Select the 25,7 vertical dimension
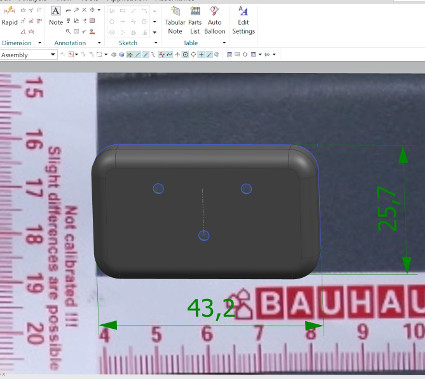This screenshot has width=425, height=379. coord(387,209)
